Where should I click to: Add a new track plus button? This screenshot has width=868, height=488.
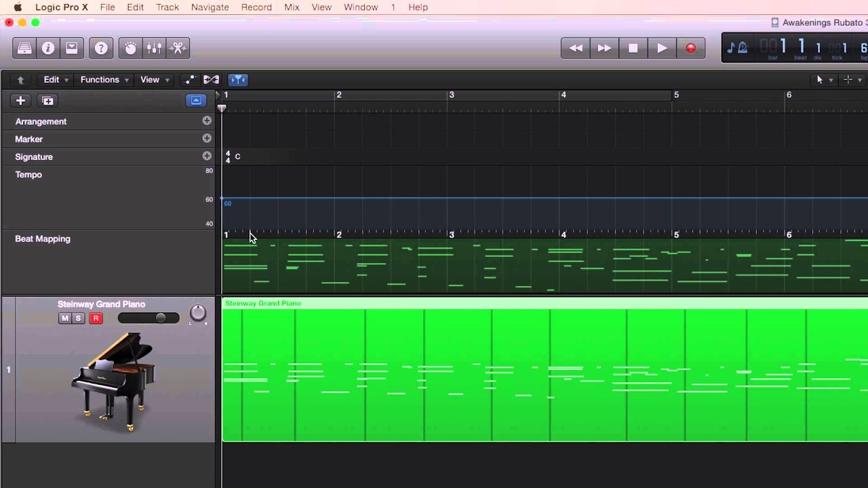click(x=20, y=100)
